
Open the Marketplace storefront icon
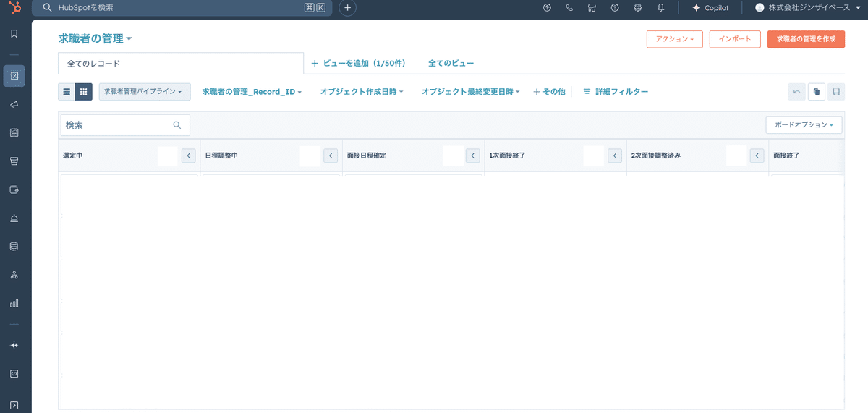point(592,8)
